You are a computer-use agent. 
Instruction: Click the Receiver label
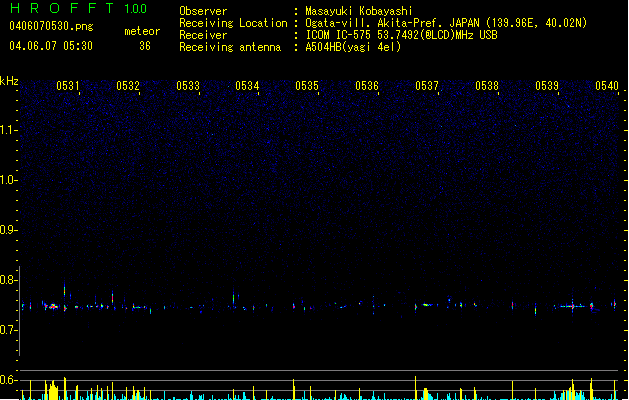tap(203, 35)
